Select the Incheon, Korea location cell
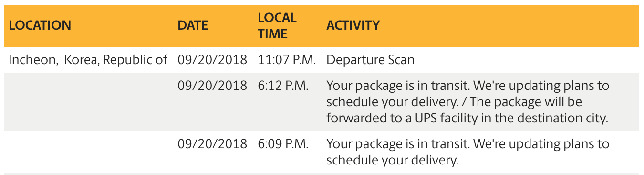The image size is (644, 175). (x=88, y=60)
